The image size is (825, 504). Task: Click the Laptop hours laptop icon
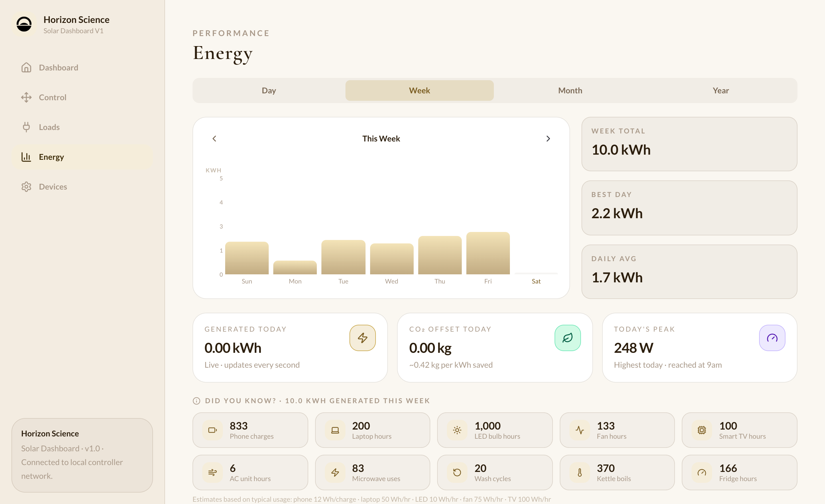click(x=335, y=430)
